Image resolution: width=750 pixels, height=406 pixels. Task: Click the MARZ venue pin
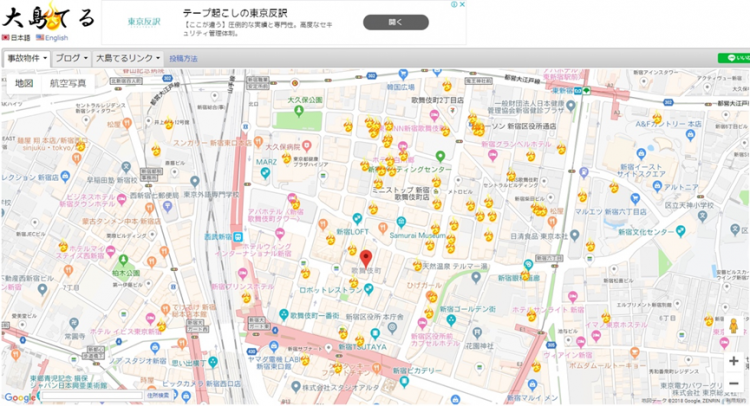pyautogui.click(x=265, y=174)
